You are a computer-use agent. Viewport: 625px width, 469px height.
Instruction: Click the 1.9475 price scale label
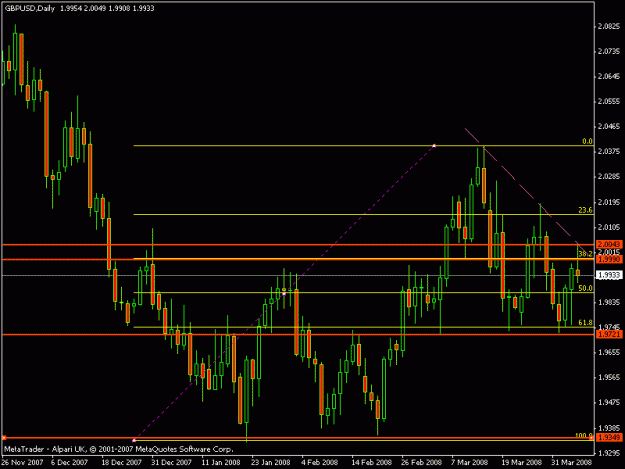[609, 402]
